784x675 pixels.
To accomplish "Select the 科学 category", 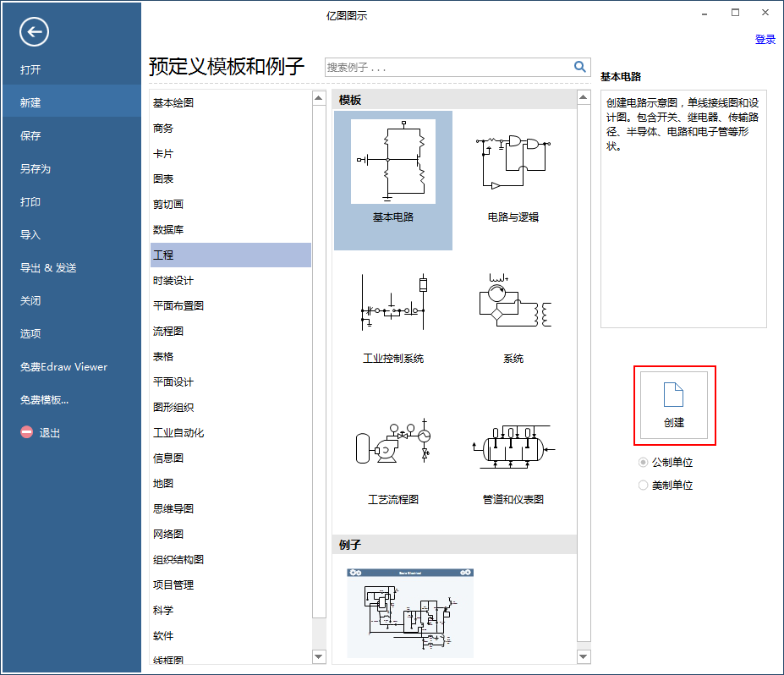I will (231, 611).
